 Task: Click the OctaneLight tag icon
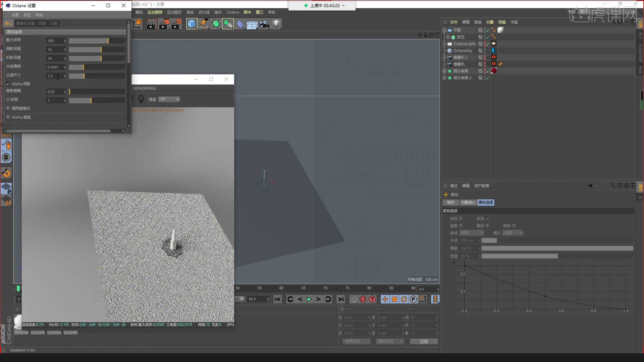tap(494, 44)
